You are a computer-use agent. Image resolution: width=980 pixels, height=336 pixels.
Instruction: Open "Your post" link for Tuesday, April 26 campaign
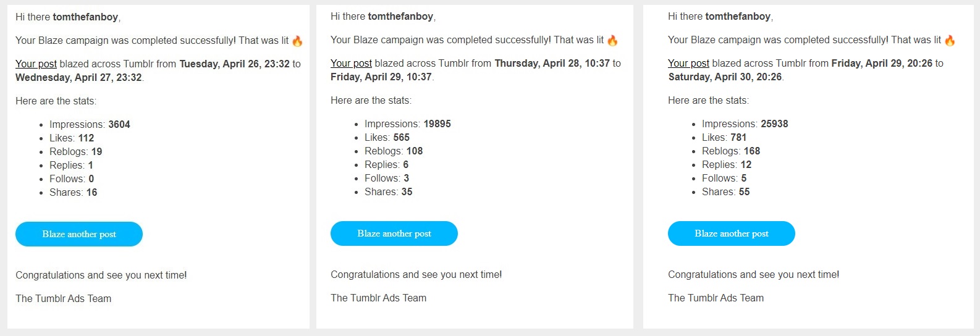click(x=36, y=64)
